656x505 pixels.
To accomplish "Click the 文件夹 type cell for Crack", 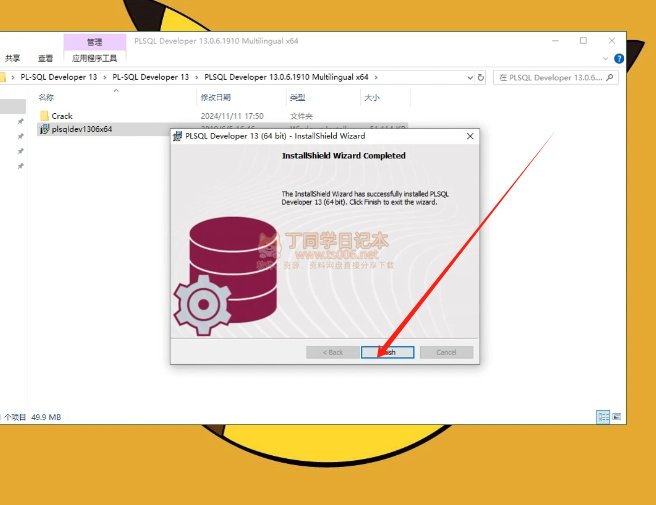I will tap(301, 116).
